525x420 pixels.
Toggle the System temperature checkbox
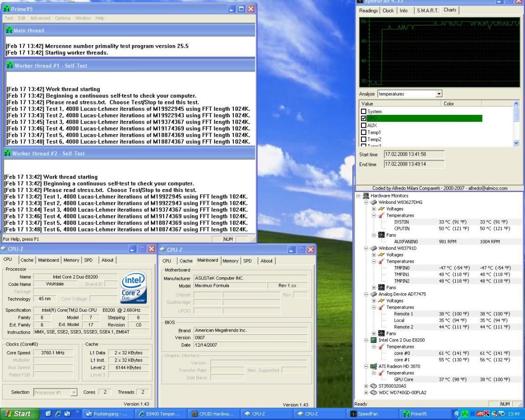pyautogui.click(x=364, y=111)
